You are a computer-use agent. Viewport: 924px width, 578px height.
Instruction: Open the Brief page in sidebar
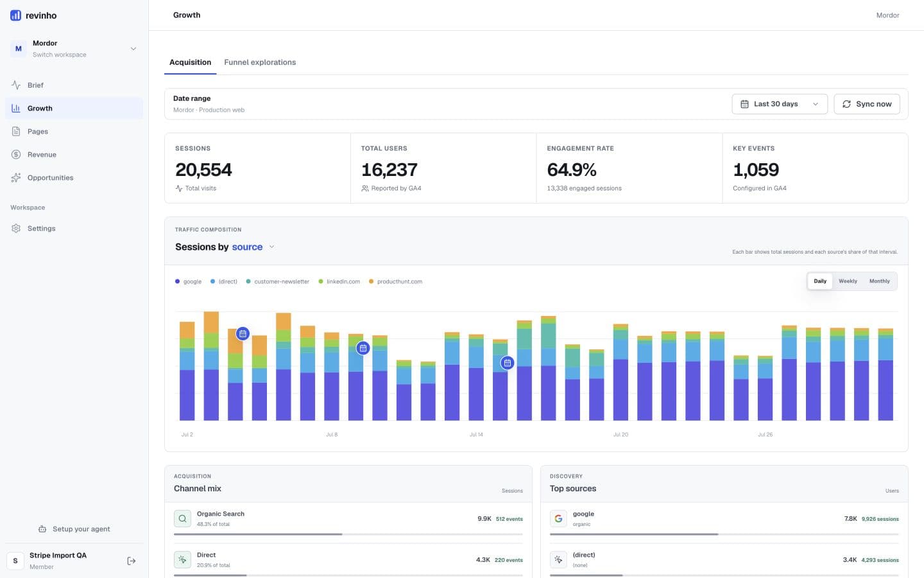[74, 85]
